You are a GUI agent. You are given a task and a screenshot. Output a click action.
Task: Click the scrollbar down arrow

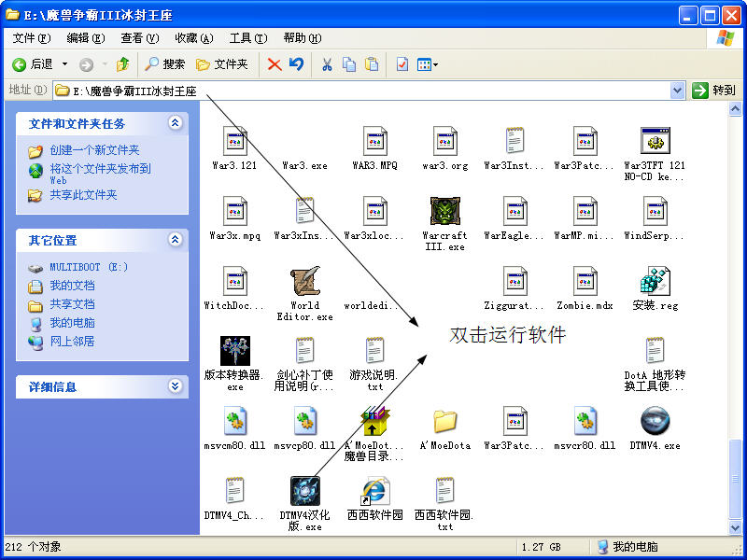[735, 526]
